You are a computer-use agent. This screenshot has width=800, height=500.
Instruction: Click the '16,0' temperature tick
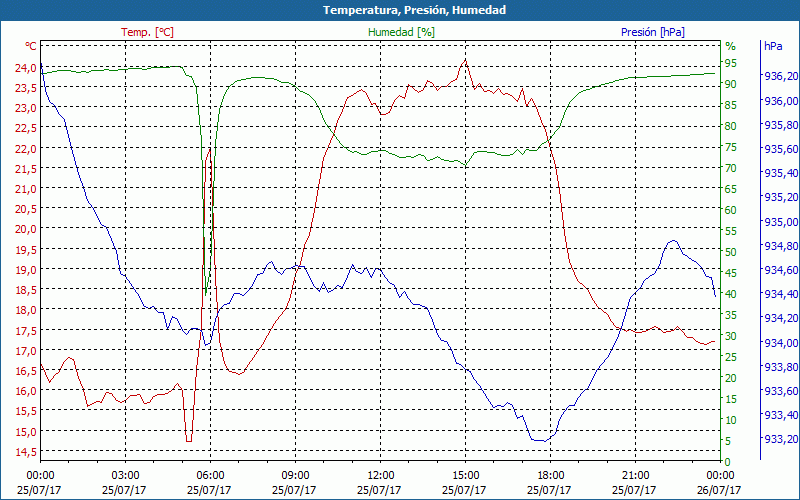[26, 391]
